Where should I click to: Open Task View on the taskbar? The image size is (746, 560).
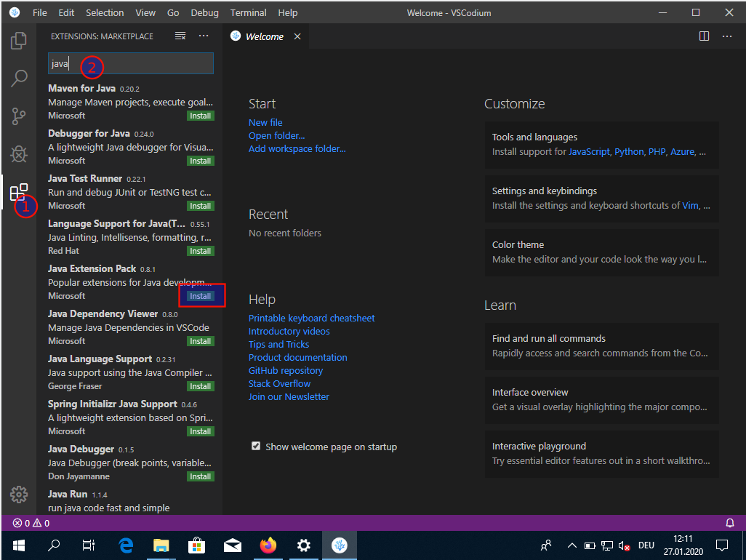[x=89, y=545]
